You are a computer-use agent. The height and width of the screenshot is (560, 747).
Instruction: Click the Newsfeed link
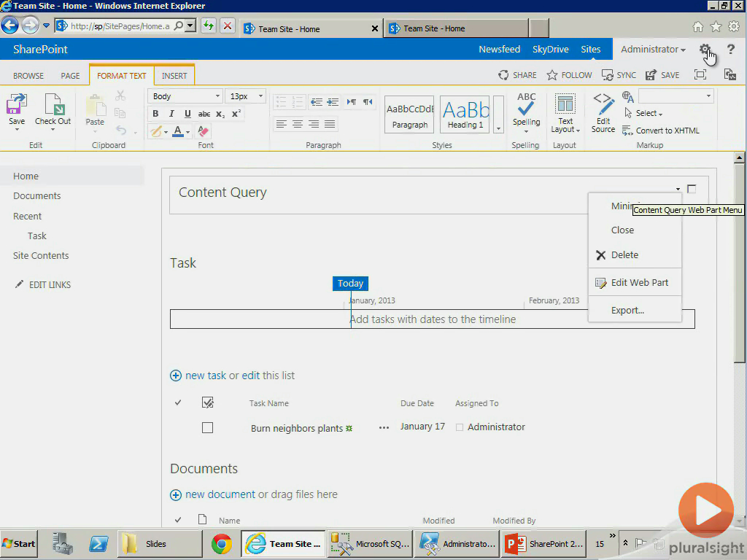coord(499,49)
